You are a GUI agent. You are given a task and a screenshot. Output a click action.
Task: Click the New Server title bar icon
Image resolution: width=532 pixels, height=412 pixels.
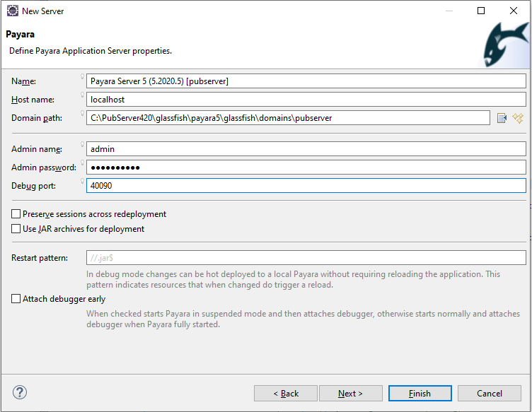pos(12,11)
